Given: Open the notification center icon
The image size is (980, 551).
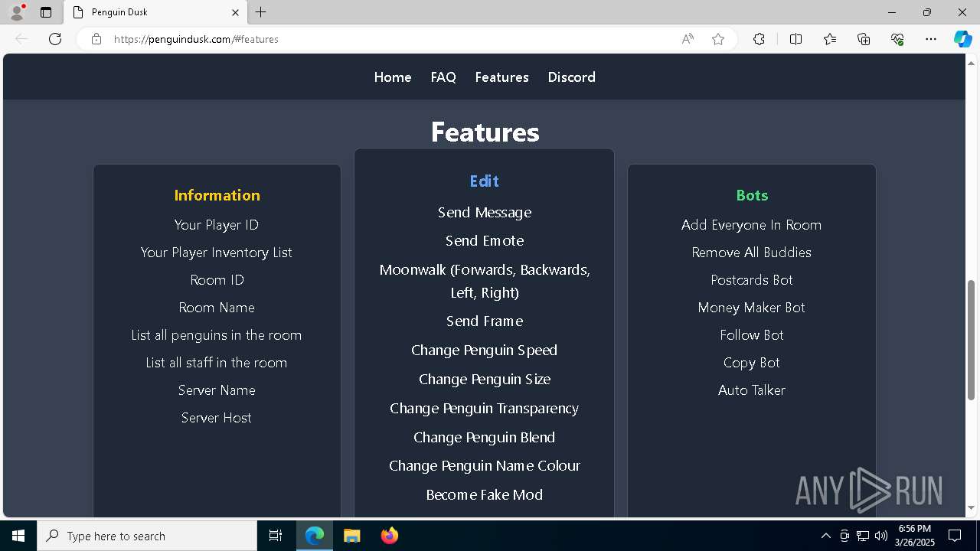Looking at the screenshot, I should click(955, 536).
